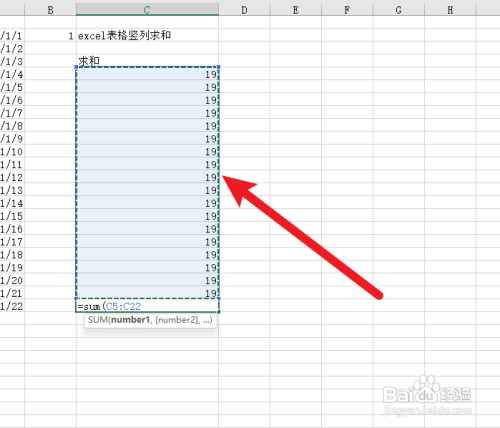Select the 19 cell in the 1/12 row
Image resolution: width=500 pixels, height=428 pixels.
147,177
